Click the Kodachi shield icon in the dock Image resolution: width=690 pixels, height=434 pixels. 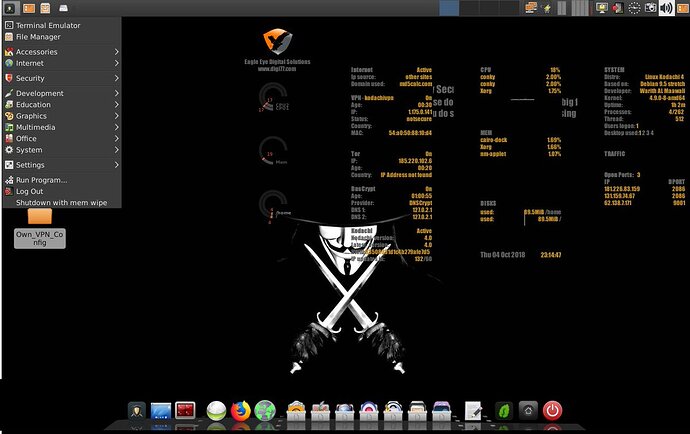point(137,411)
